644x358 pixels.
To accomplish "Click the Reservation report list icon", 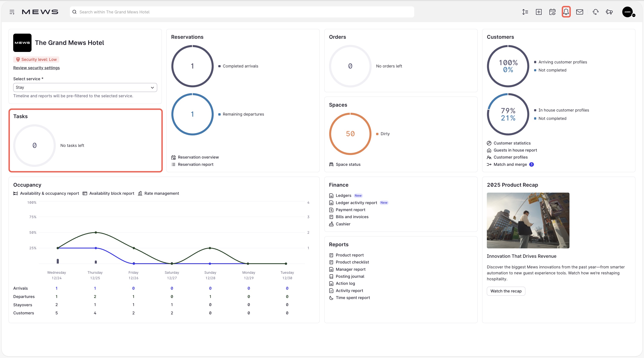I will (x=174, y=164).
